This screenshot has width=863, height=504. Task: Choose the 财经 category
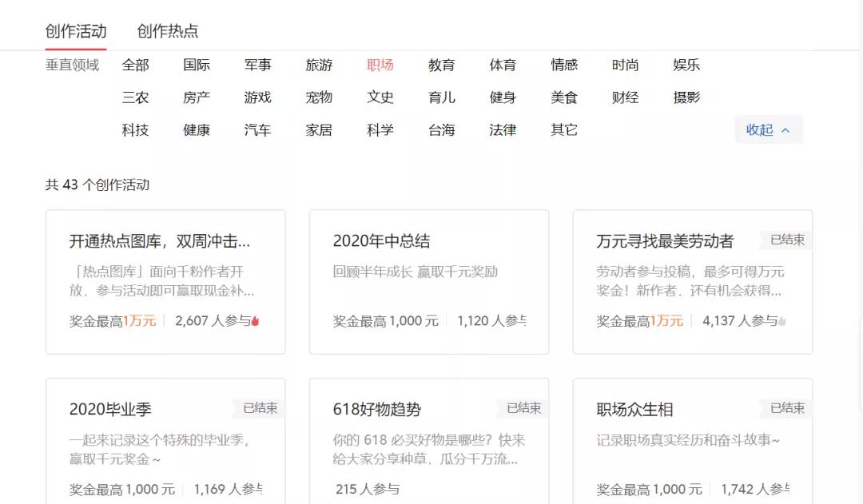[x=625, y=97]
